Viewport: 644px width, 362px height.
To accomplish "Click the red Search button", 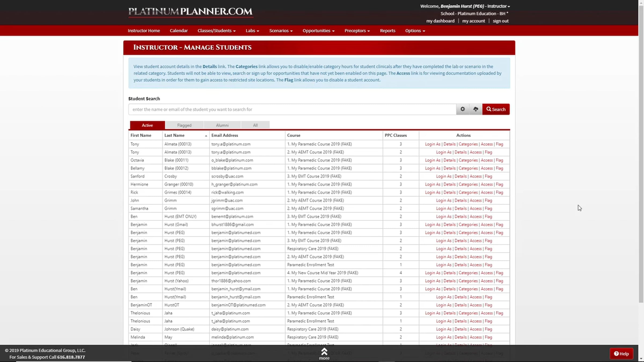I will [x=496, y=109].
